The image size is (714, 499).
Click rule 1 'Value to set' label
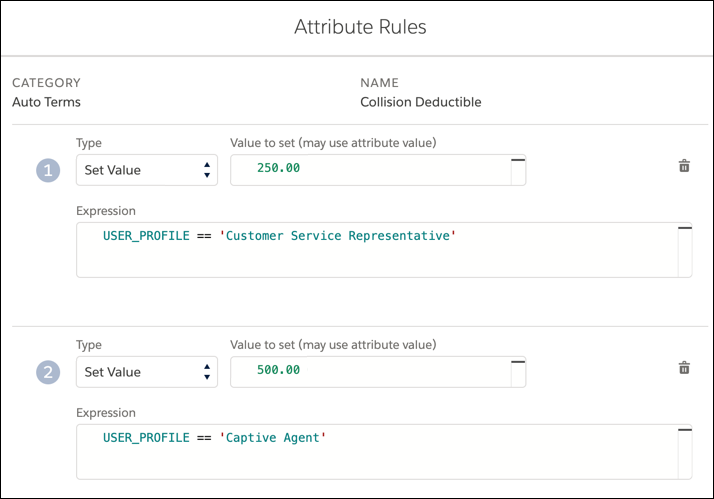point(333,143)
